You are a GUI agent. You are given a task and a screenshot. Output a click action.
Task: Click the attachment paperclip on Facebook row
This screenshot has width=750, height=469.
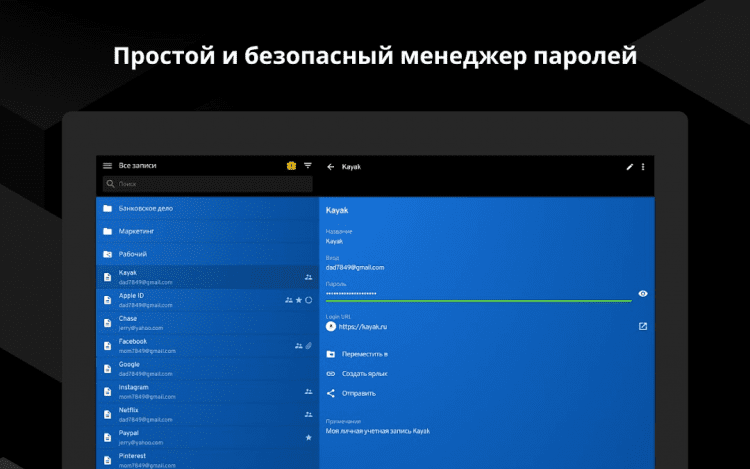[x=309, y=346]
